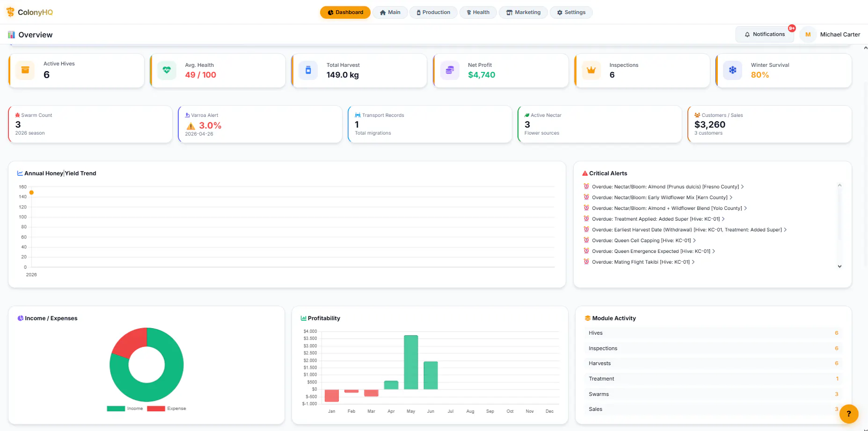Switch to the Main tab
This screenshot has height=431, width=868.
pos(390,13)
